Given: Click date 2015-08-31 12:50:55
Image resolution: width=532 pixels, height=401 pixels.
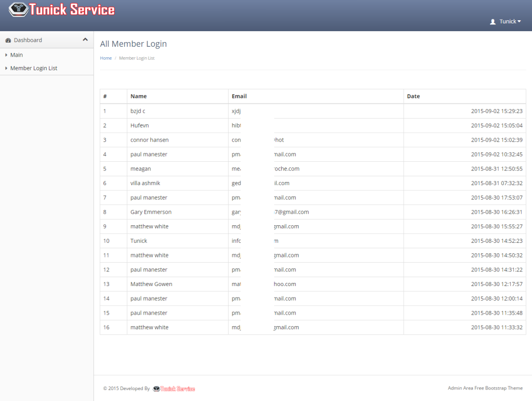Looking at the screenshot, I should point(497,169).
